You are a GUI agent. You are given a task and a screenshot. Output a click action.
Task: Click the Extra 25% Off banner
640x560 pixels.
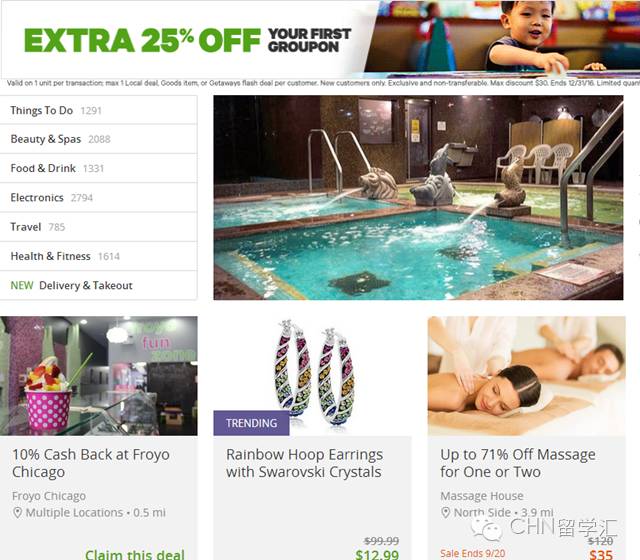pyautogui.click(x=320, y=40)
